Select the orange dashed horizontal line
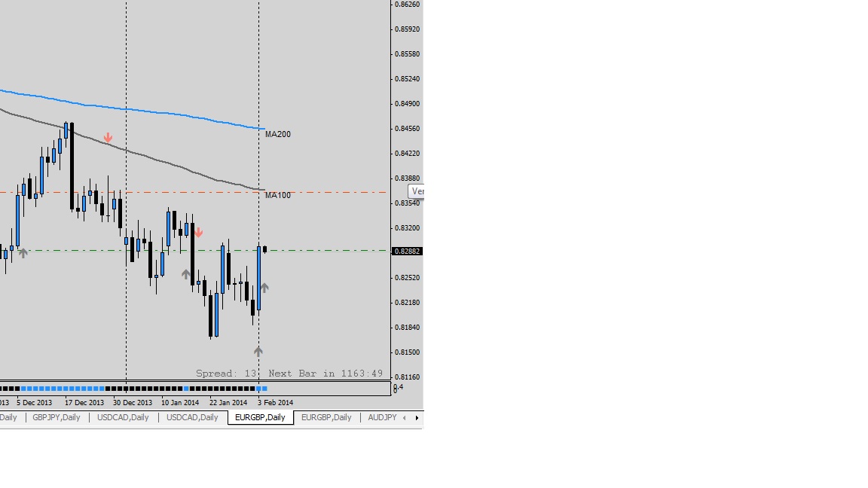Image resolution: width=868 pixels, height=488 pixels. 194,193
